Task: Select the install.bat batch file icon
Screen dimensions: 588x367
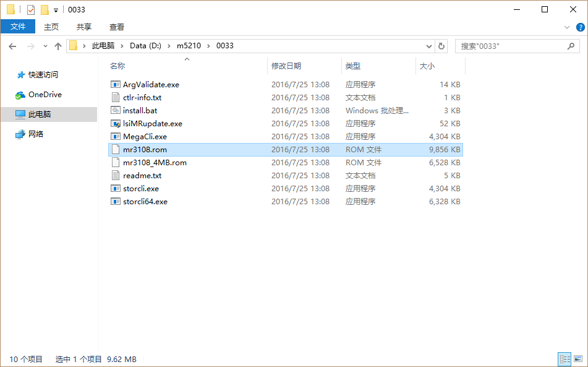Action: click(x=115, y=111)
